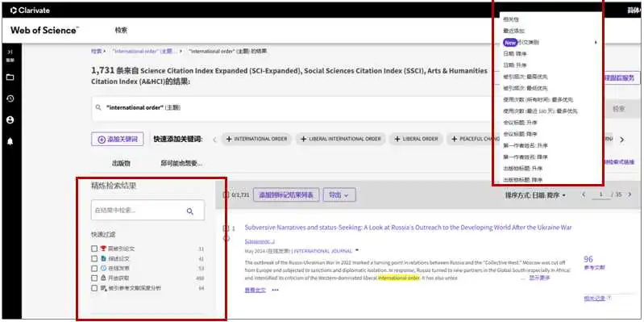Screen dimensions: 644x322
Task: Show previous quick keywords with left chevron
Action: coord(214,140)
